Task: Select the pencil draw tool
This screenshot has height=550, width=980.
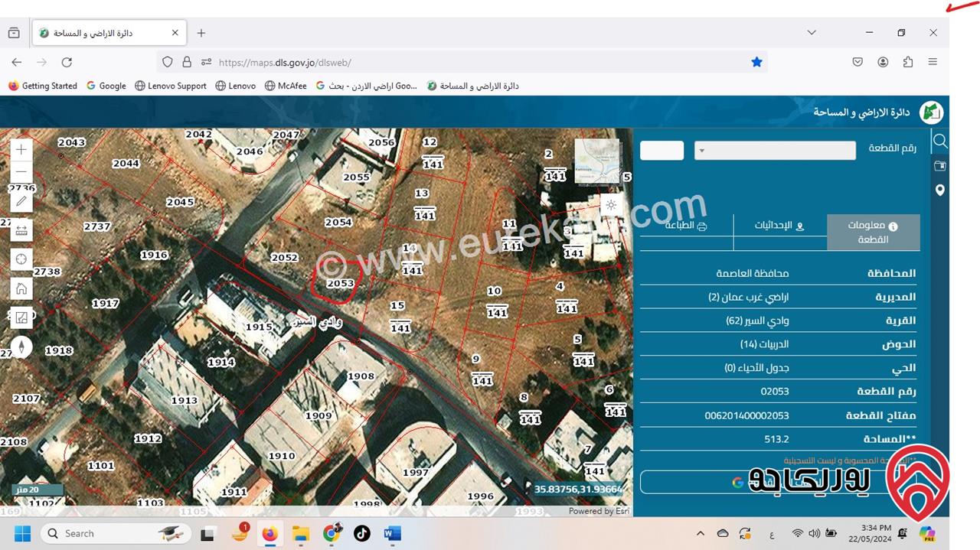Action: [21, 201]
